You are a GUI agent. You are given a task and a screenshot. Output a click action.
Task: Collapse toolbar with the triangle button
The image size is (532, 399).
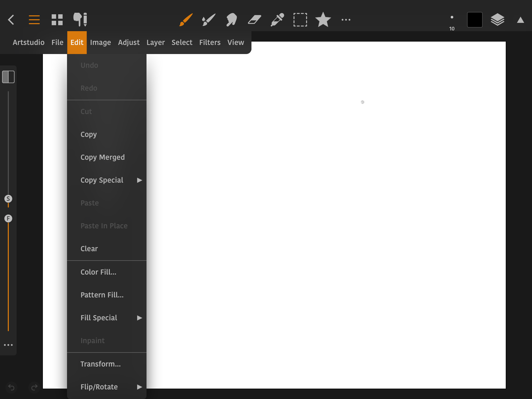click(520, 20)
